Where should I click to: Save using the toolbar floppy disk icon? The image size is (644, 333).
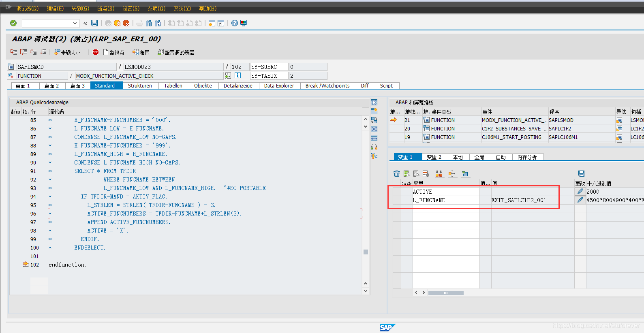94,23
